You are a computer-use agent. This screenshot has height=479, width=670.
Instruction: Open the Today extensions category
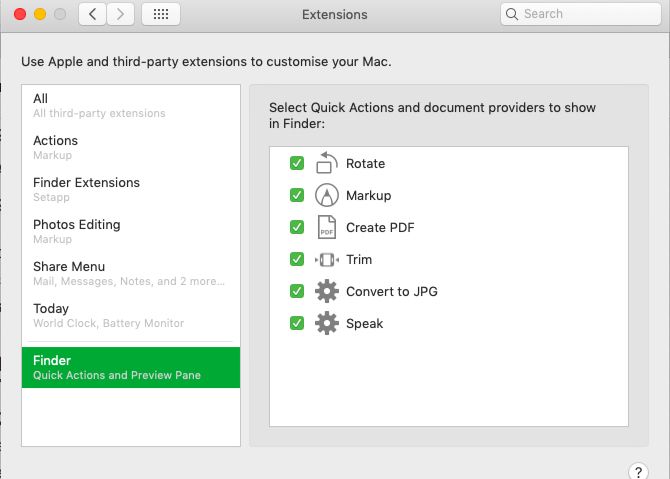point(131,315)
